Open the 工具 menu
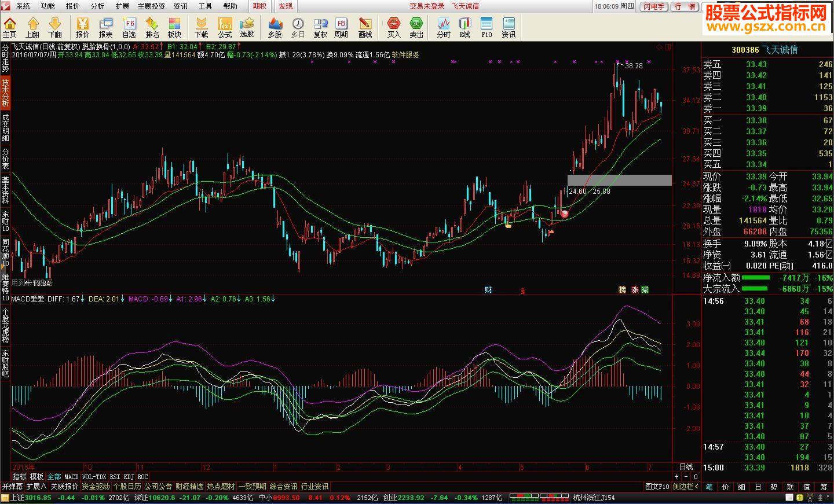 [x=206, y=6]
